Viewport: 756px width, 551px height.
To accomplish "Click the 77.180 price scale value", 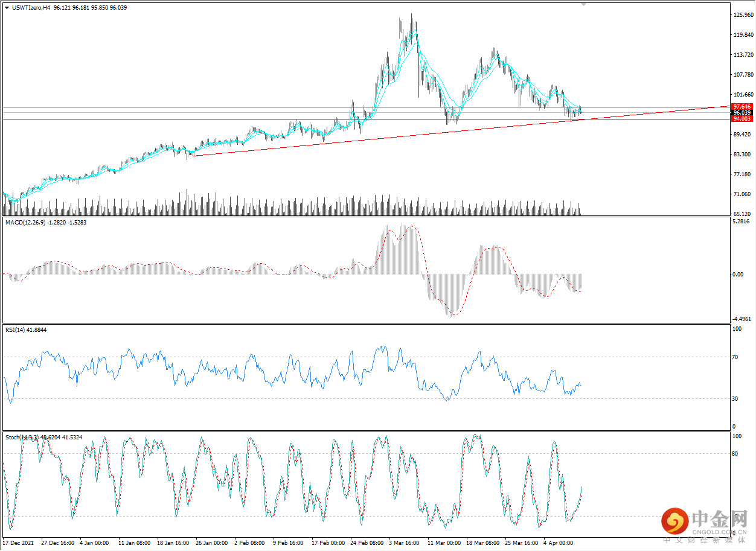I will pyautogui.click(x=742, y=174).
